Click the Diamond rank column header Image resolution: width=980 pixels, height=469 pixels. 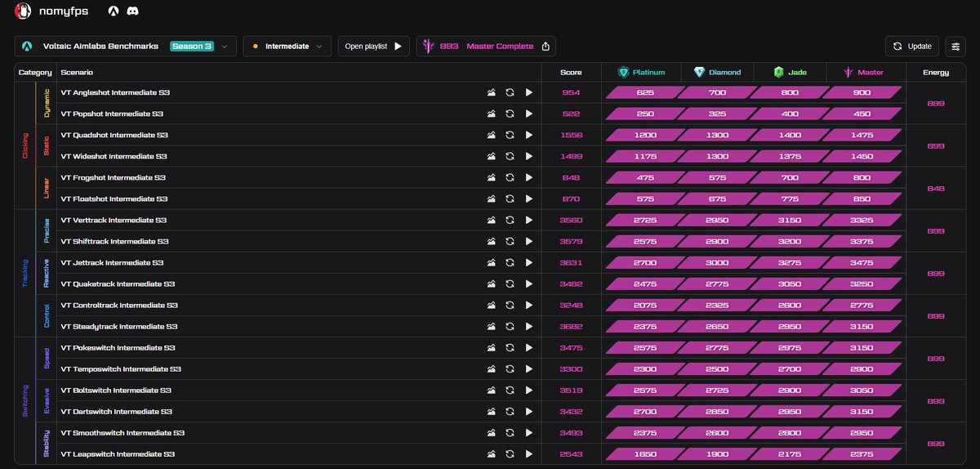[x=717, y=72]
